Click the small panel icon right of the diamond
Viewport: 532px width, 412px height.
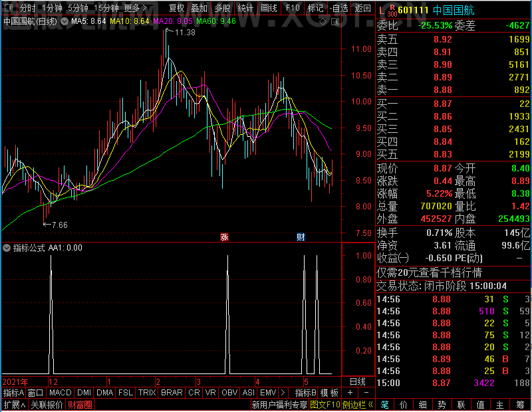click(x=335, y=22)
